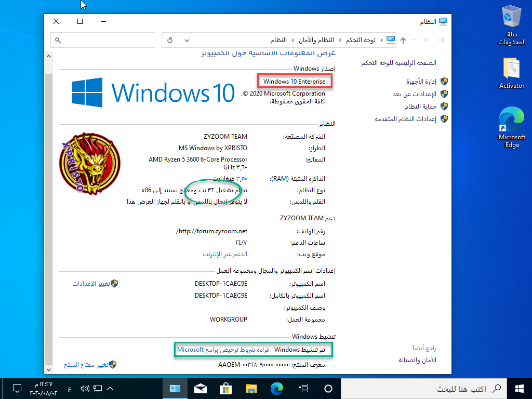Open Device Manager link (إدارة الأجهزة)
Viewport: 532px width, 399px height.
[x=421, y=82]
